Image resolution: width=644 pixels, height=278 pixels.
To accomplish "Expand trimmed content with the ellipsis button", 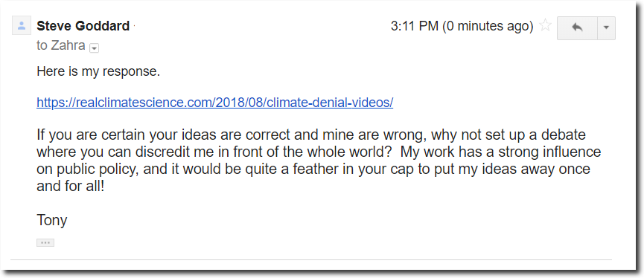I will (x=45, y=243).
